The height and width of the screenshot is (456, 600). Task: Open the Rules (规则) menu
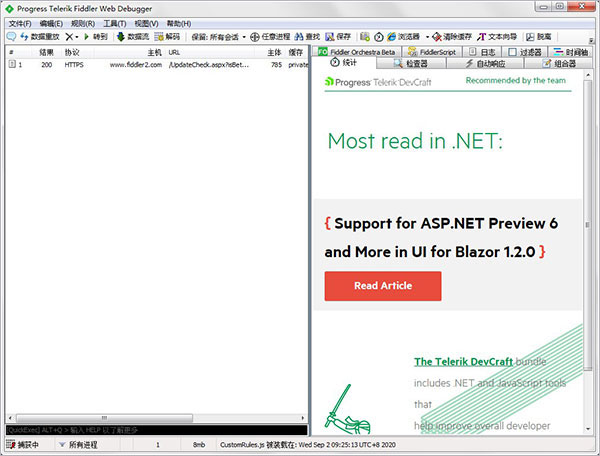[x=82, y=23]
